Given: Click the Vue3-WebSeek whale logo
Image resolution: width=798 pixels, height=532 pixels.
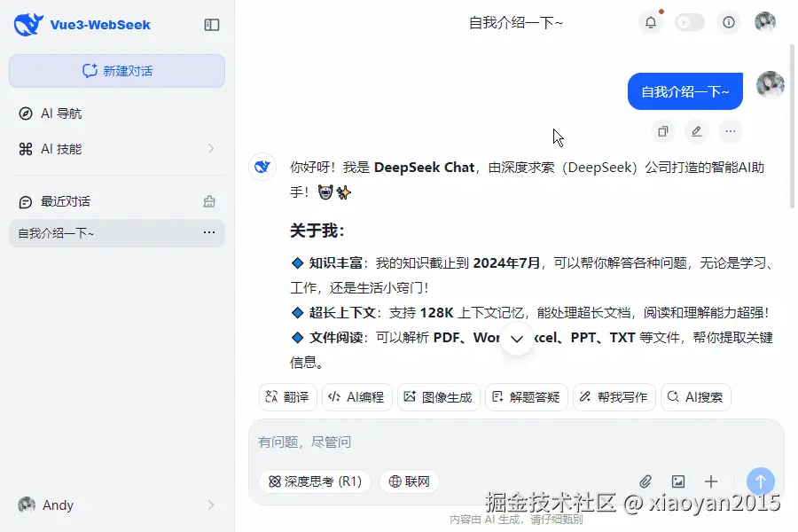Looking at the screenshot, I should tap(28, 24).
